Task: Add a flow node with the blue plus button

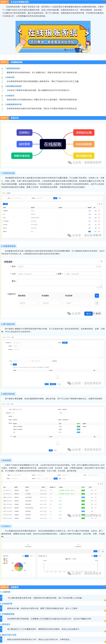Action: click(97, 296)
